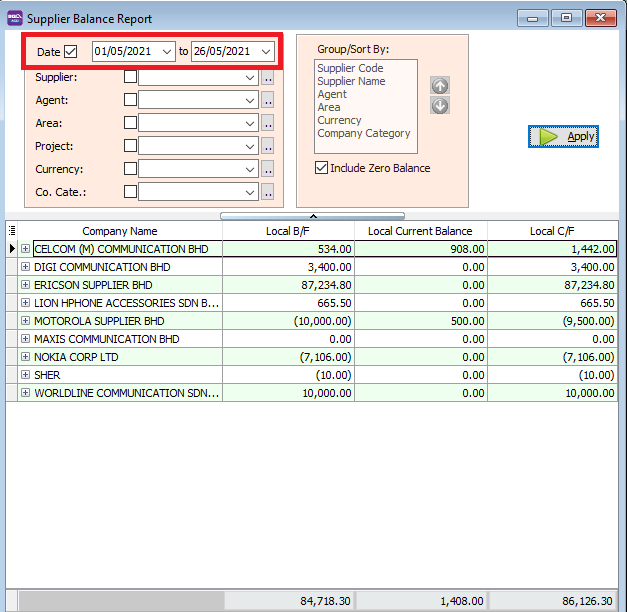The image size is (627, 612).
Task: Click the Project lookup ellipsis button
Action: point(267,146)
